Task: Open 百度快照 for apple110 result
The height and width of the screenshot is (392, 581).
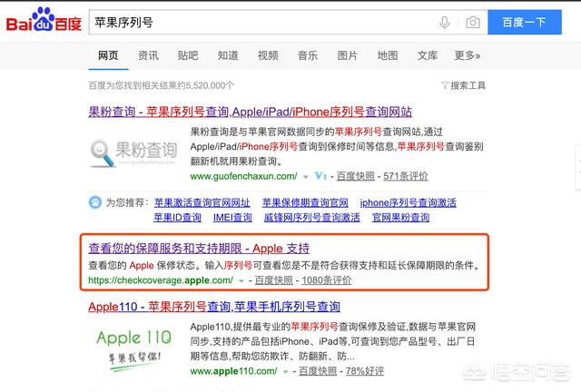Action: (x=318, y=371)
